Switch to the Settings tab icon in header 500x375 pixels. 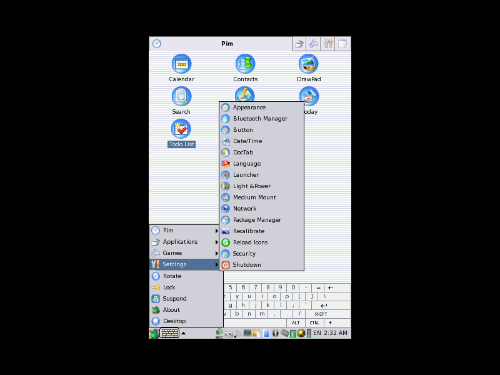328,44
